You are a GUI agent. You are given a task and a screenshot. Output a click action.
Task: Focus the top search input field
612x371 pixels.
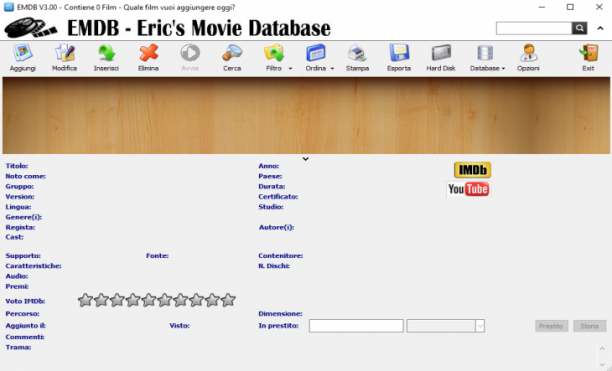pos(534,28)
